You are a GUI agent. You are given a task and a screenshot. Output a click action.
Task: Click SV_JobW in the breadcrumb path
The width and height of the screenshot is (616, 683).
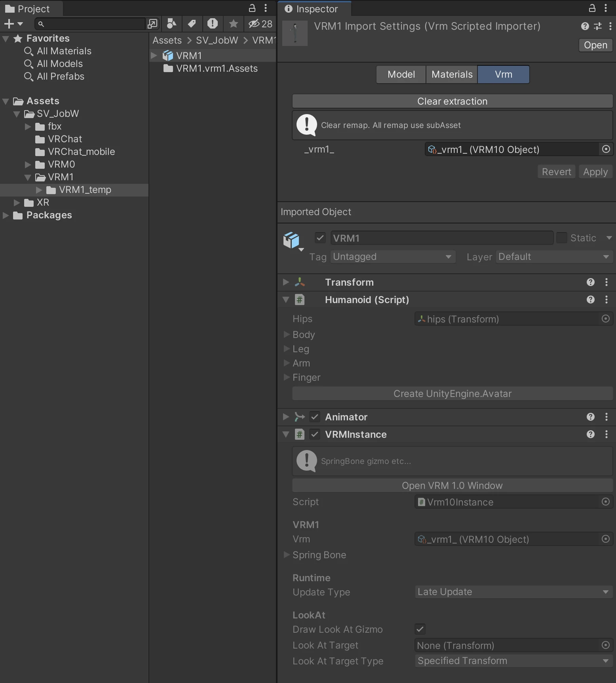pyautogui.click(x=217, y=40)
